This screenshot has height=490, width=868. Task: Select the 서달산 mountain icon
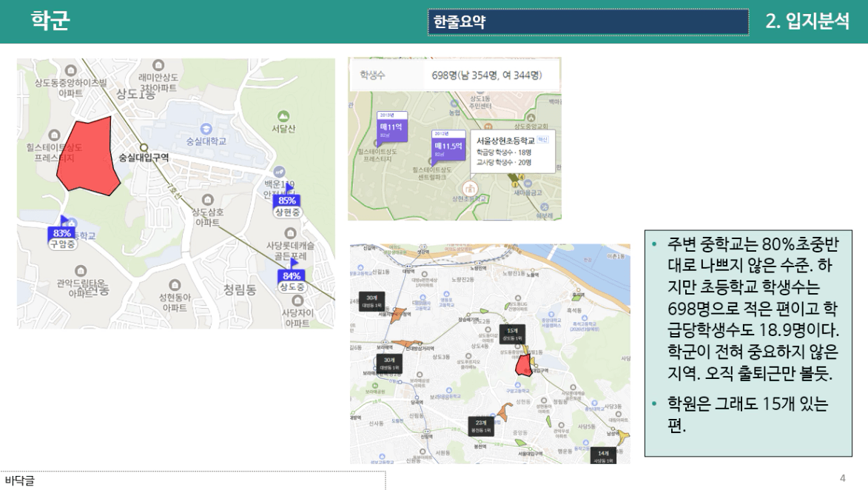click(x=283, y=116)
